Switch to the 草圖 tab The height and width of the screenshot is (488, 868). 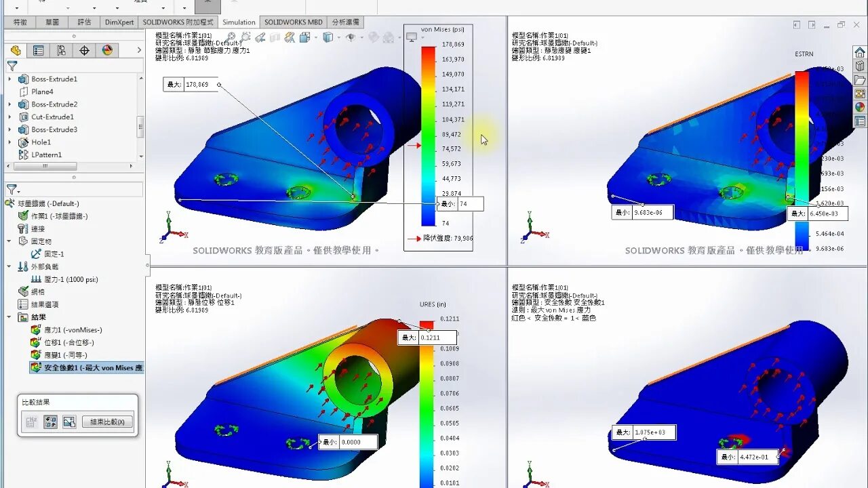coord(52,22)
